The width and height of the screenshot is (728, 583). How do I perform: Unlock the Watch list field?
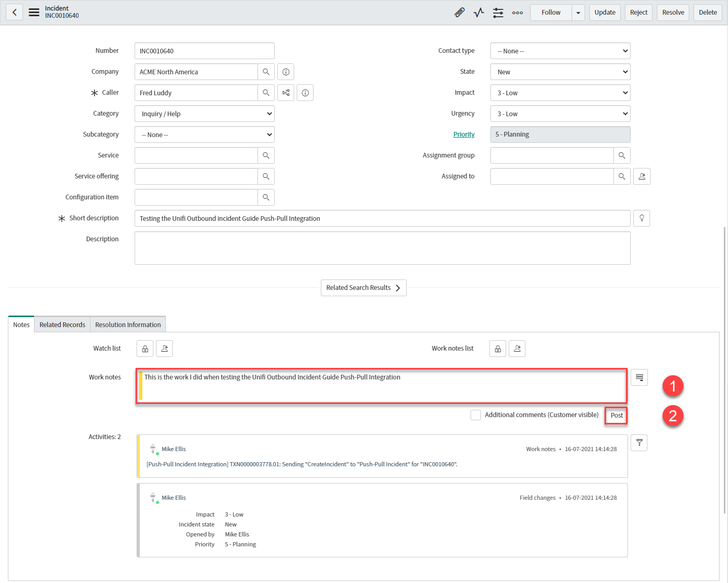[145, 349]
